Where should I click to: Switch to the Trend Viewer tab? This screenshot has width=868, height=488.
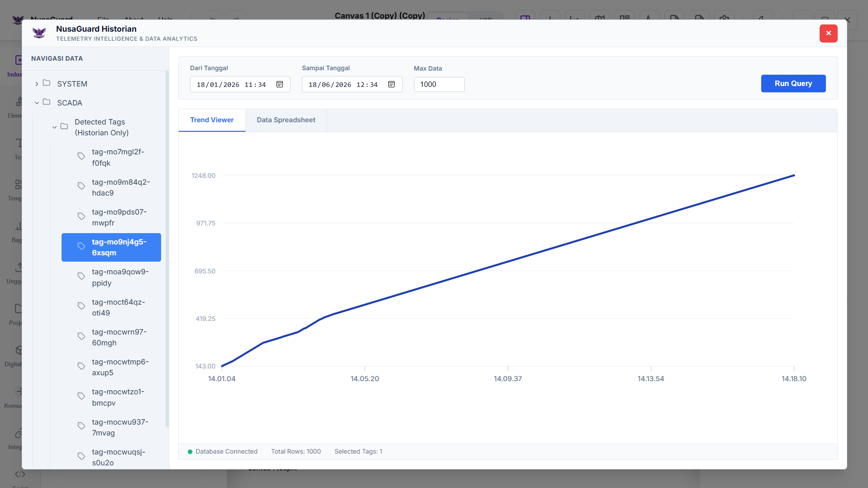[212, 120]
